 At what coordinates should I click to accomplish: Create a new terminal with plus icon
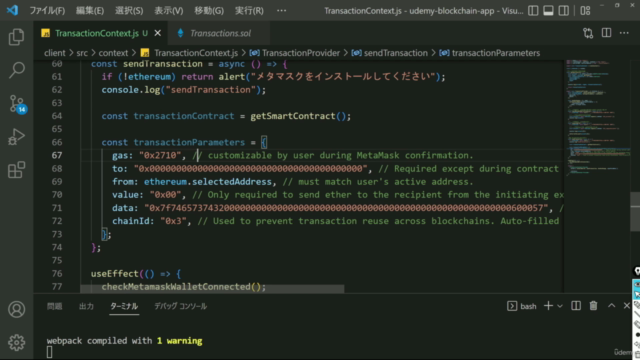tap(548, 306)
